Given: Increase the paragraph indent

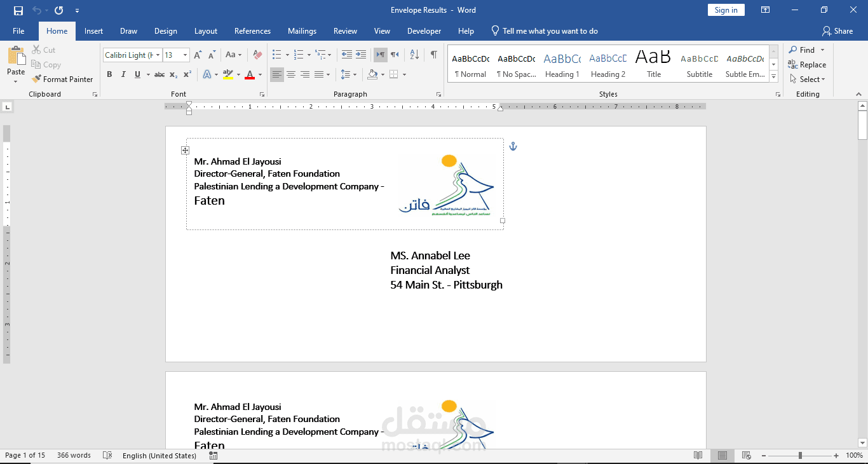Looking at the screenshot, I should [x=361, y=55].
